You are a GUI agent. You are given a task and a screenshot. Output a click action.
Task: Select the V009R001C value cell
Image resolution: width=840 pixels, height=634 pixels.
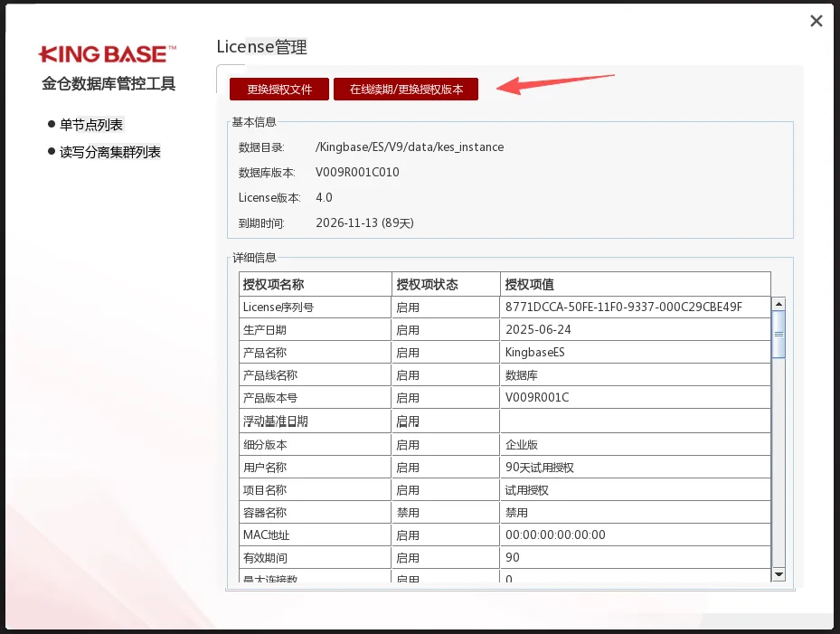coord(636,397)
